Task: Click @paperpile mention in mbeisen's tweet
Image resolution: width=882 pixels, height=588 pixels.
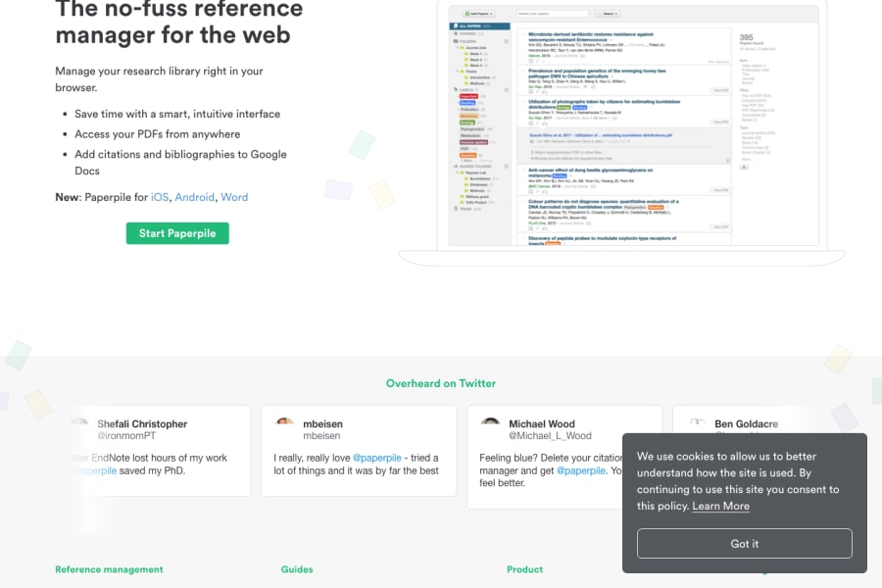Action: [x=377, y=458]
